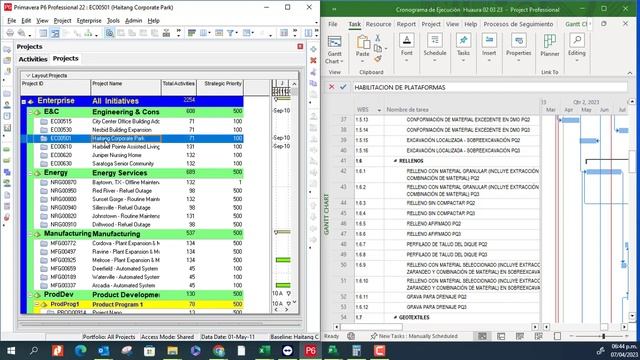The image size is (640, 360).
Task: Open Microsoft Edge from the Windows taskbar
Action: [x=80, y=351]
